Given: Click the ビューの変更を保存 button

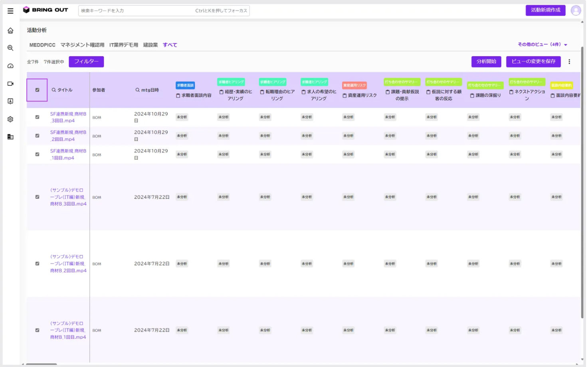Looking at the screenshot, I should pyautogui.click(x=533, y=61).
